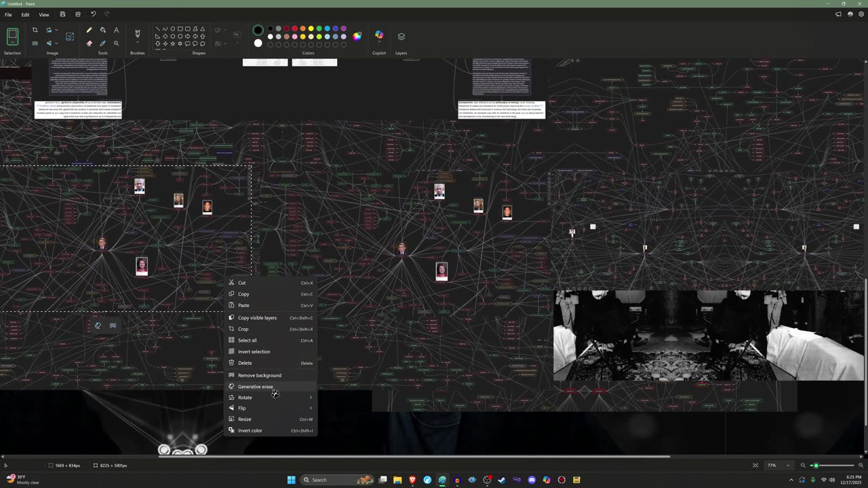Open the Edit colors wheel
Image resolution: width=868 pixels, height=488 pixels.
click(x=357, y=36)
